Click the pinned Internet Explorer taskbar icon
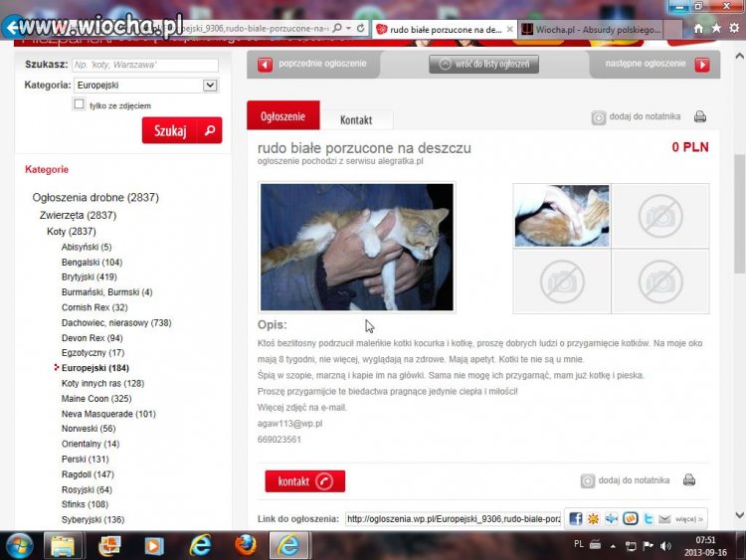746x560 pixels. (x=201, y=545)
